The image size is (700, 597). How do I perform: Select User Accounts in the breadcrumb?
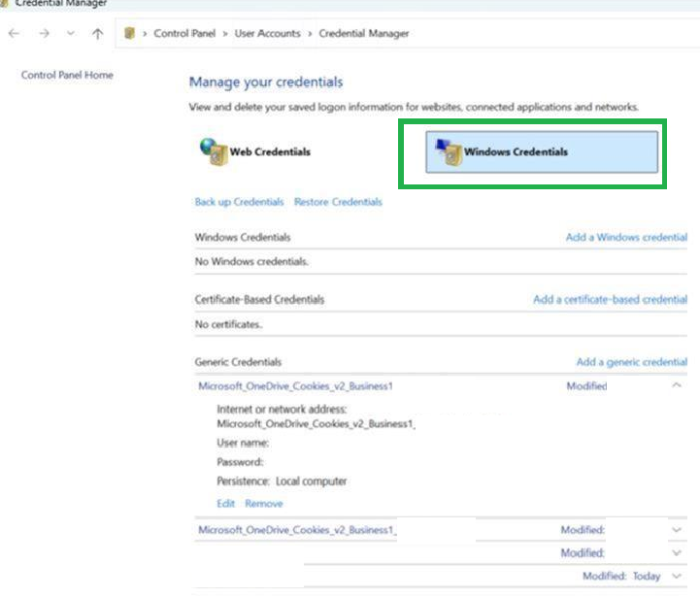(x=267, y=33)
